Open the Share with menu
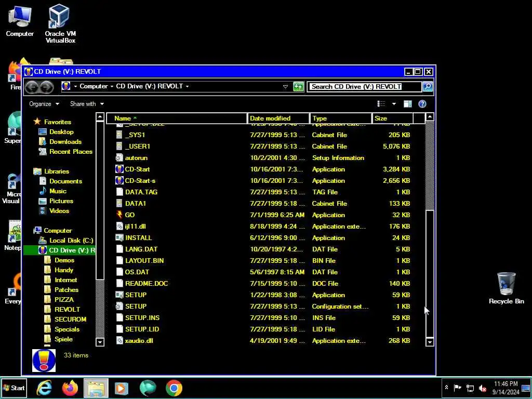The image size is (532, 399). 87,104
